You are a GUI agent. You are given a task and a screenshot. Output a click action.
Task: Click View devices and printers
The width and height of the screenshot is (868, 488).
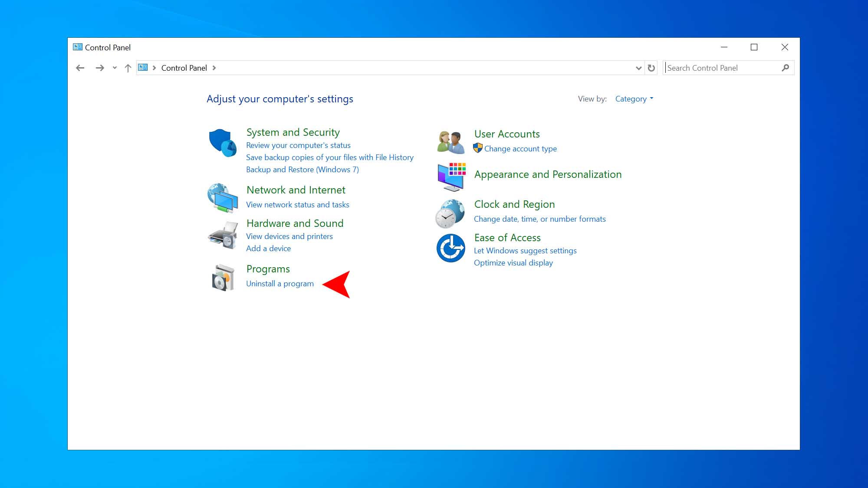tap(289, 236)
